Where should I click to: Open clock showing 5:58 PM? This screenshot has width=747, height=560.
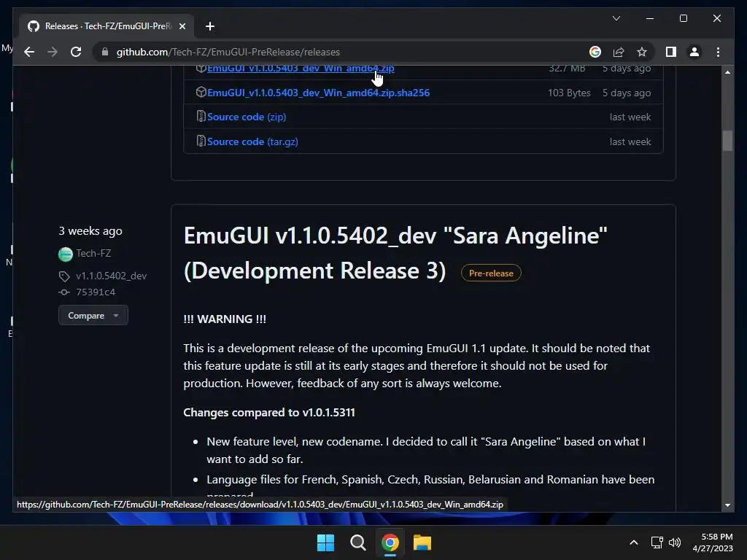[x=713, y=542]
